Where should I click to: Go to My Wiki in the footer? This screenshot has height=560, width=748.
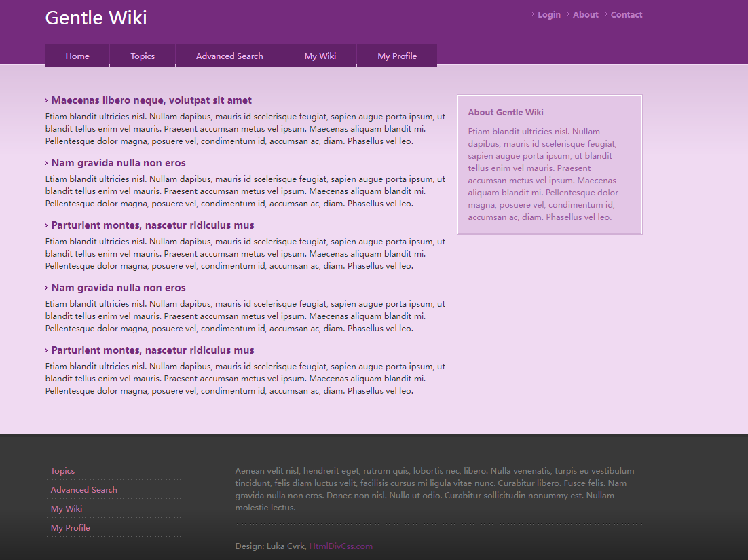pos(67,509)
